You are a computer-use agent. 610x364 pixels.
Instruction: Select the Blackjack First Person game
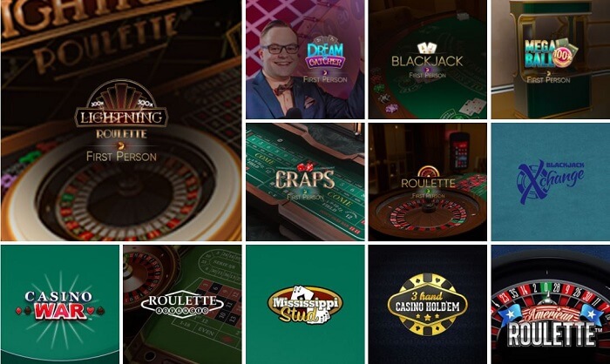pyautogui.click(x=428, y=59)
